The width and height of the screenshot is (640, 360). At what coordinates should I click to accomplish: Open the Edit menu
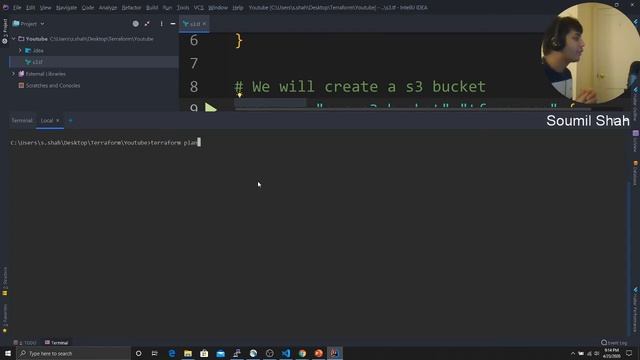31,7
